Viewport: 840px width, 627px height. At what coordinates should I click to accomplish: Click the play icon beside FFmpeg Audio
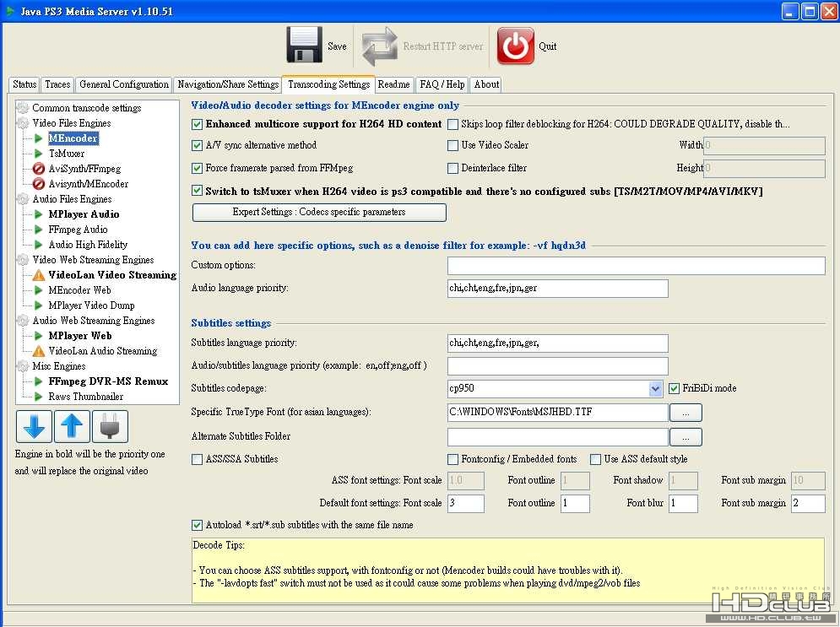39,230
